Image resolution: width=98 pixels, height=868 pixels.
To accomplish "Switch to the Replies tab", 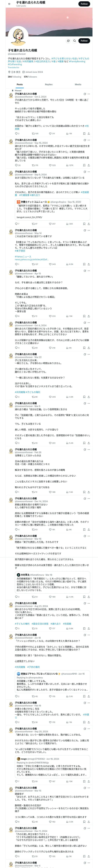I will (49, 85).
